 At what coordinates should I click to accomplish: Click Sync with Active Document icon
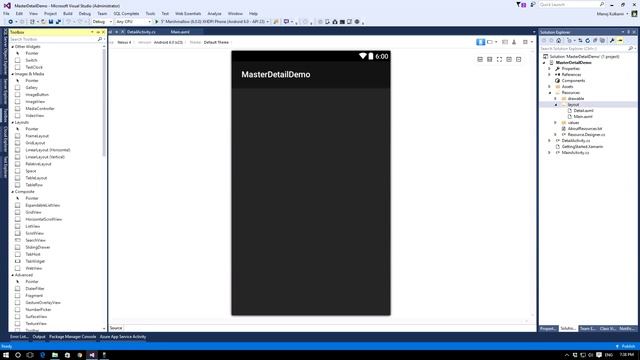580,40
